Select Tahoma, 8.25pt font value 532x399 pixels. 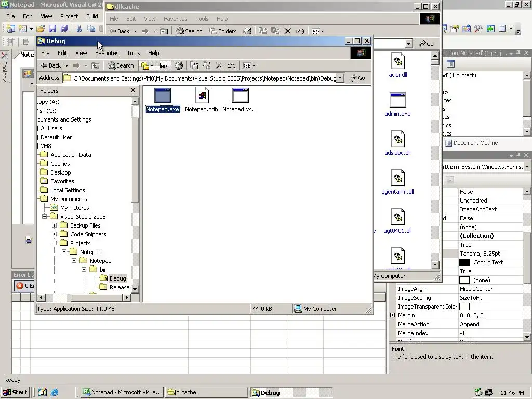point(480,254)
